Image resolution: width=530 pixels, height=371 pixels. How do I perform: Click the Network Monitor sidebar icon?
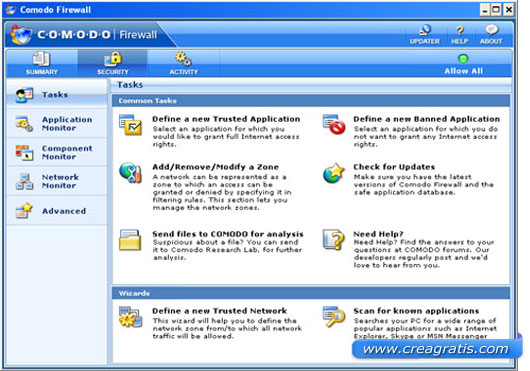pos(24,181)
